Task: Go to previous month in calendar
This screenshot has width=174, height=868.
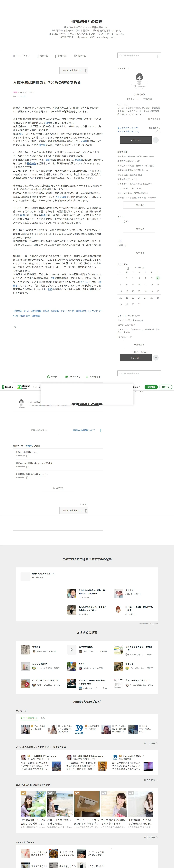Action: tap(128, 268)
